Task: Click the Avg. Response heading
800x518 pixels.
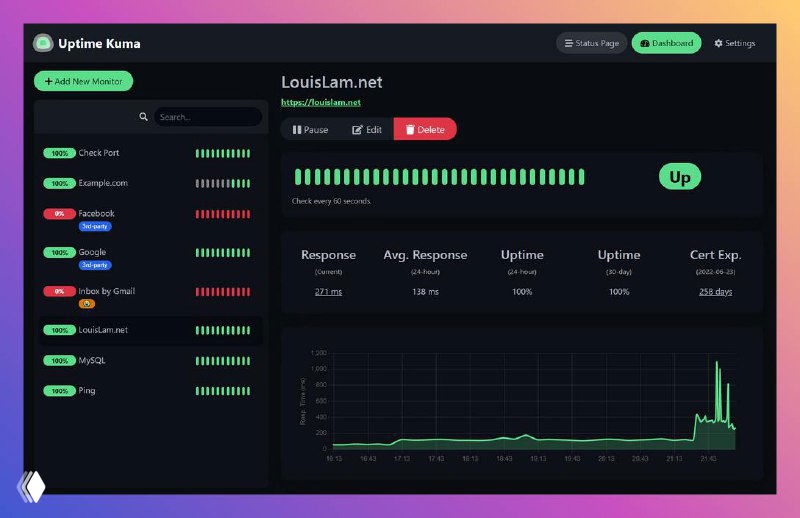Action: click(426, 255)
